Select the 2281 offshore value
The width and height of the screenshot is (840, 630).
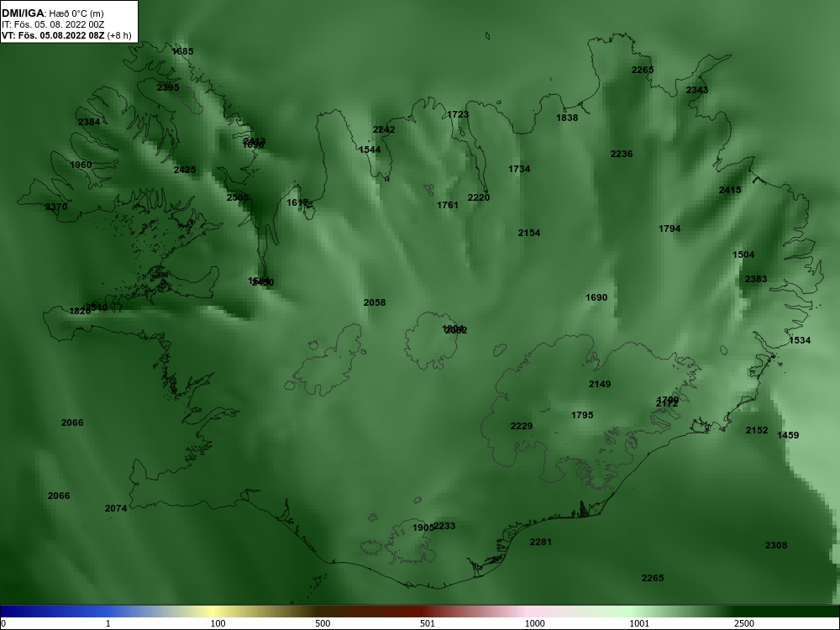[x=541, y=542]
